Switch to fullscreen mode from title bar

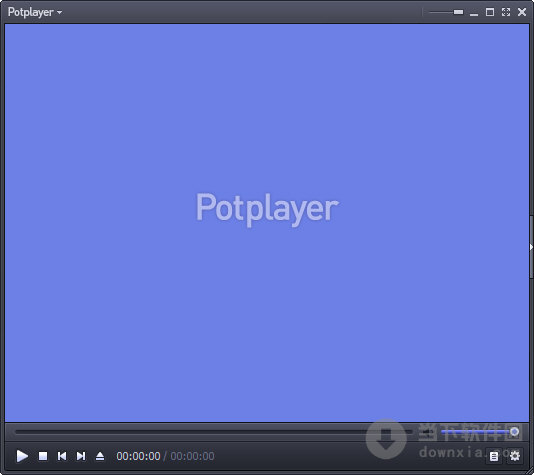[x=506, y=12]
